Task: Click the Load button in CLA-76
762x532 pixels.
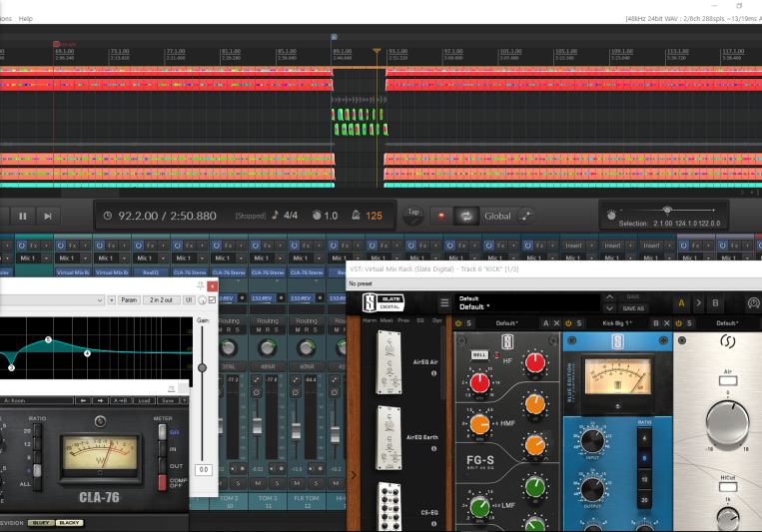Action: (x=144, y=401)
